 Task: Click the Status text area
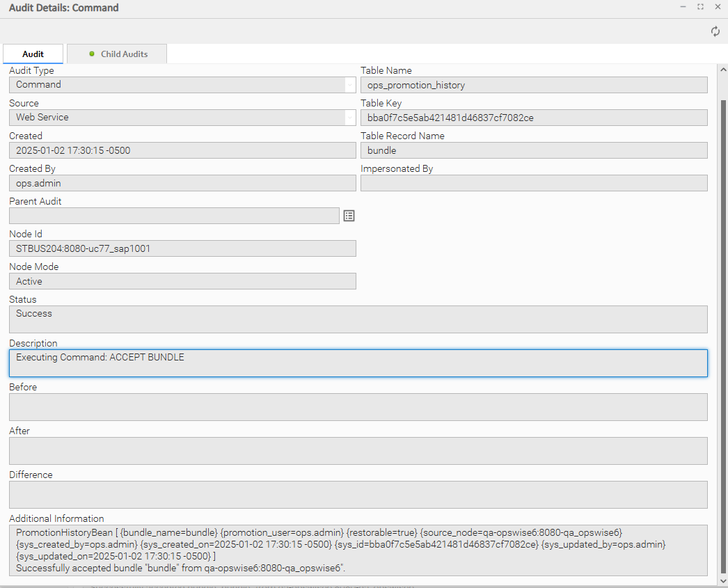click(358, 319)
